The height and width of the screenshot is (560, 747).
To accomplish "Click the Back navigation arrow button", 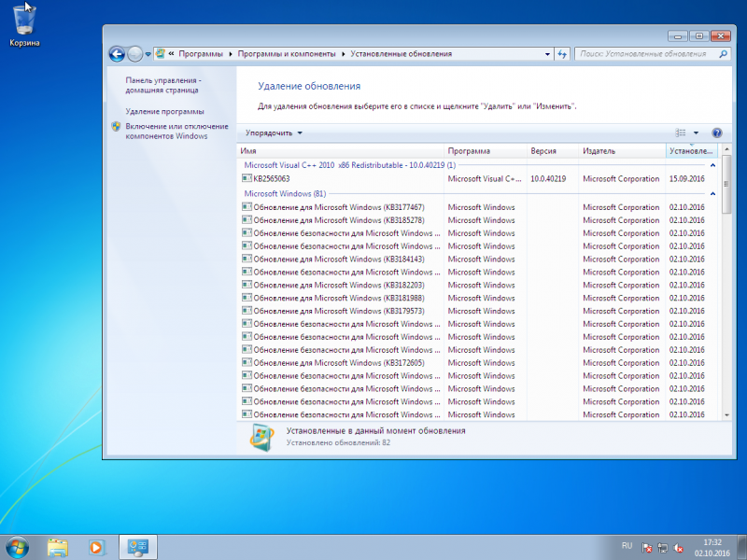I will [117, 54].
